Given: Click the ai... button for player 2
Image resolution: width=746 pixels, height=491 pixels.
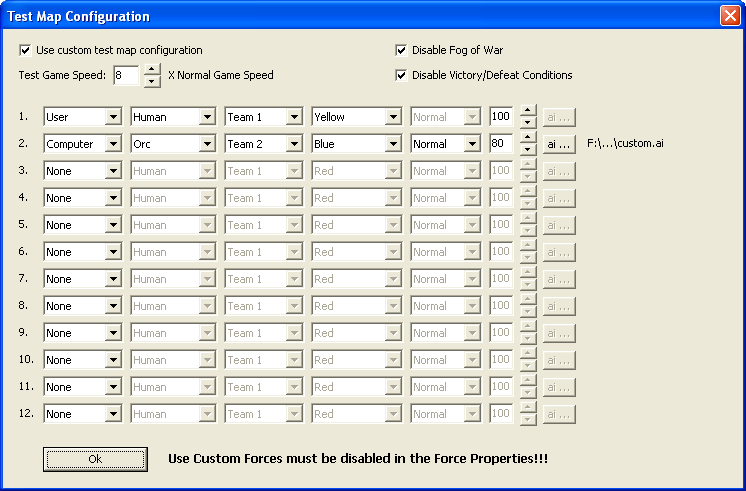Looking at the screenshot, I should click(x=559, y=144).
